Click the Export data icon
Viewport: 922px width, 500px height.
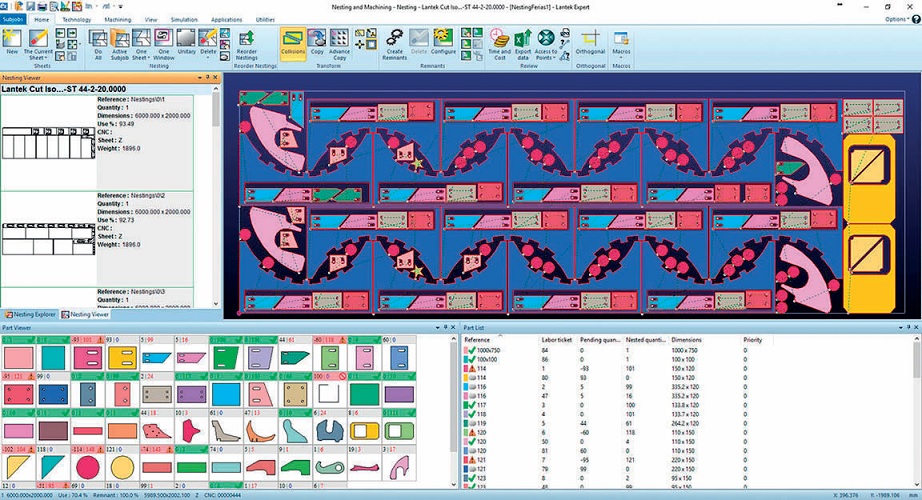pos(523,45)
